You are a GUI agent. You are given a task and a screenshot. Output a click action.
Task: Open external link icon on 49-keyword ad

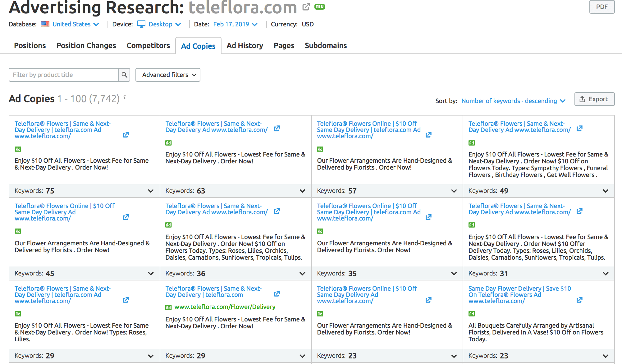pos(579,128)
